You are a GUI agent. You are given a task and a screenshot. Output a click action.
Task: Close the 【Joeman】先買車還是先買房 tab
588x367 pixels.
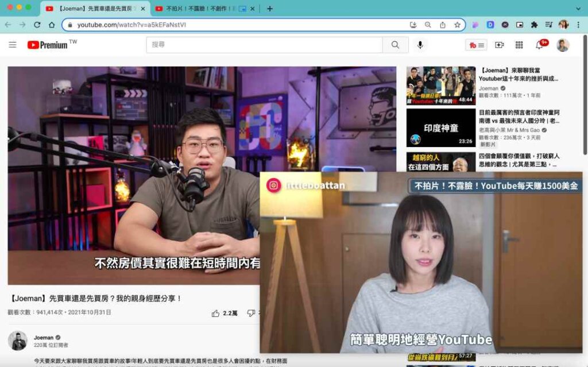(143, 9)
